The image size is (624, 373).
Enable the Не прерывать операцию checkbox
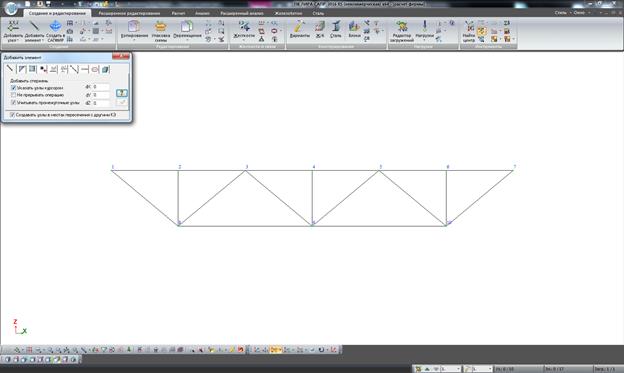tap(14, 95)
